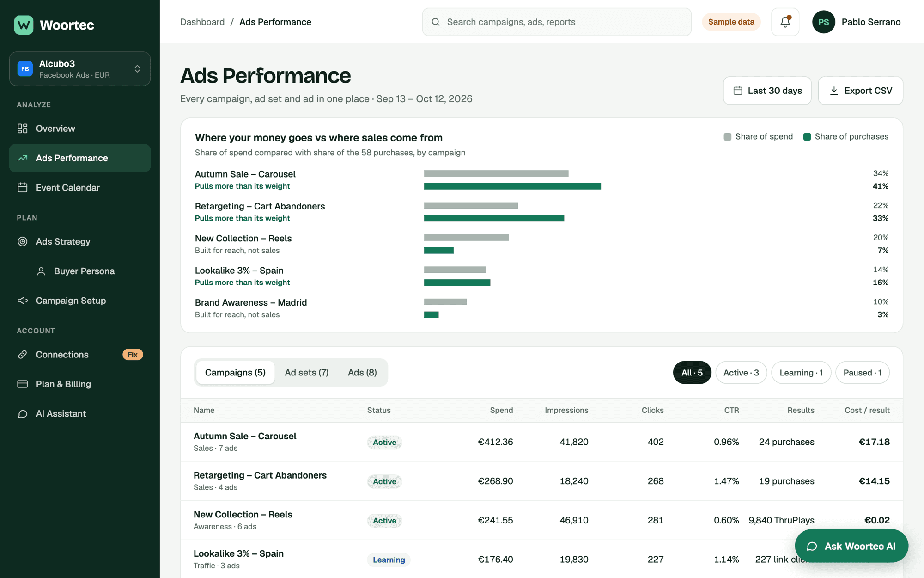Image resolution: width=924 pixels, height=578 pixels.
Task: Select the New Collection – Reels table row
Action: click(x=541, y=520)
